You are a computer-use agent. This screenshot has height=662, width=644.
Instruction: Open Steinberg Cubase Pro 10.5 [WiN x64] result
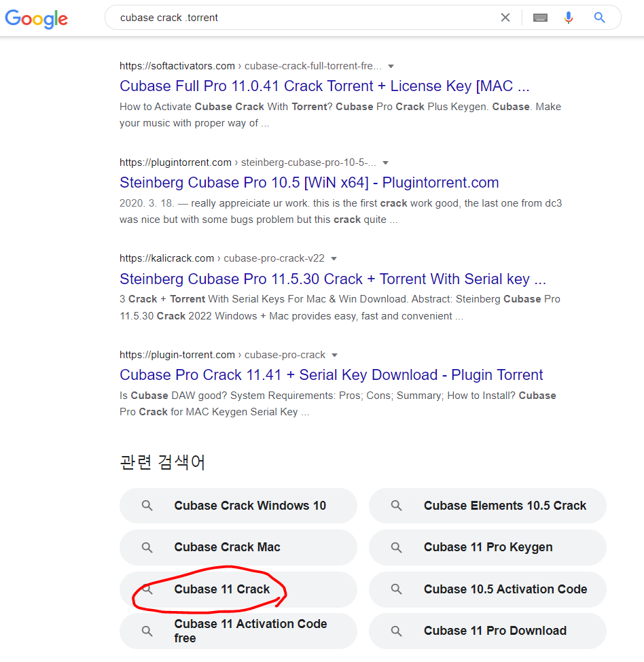309,182
